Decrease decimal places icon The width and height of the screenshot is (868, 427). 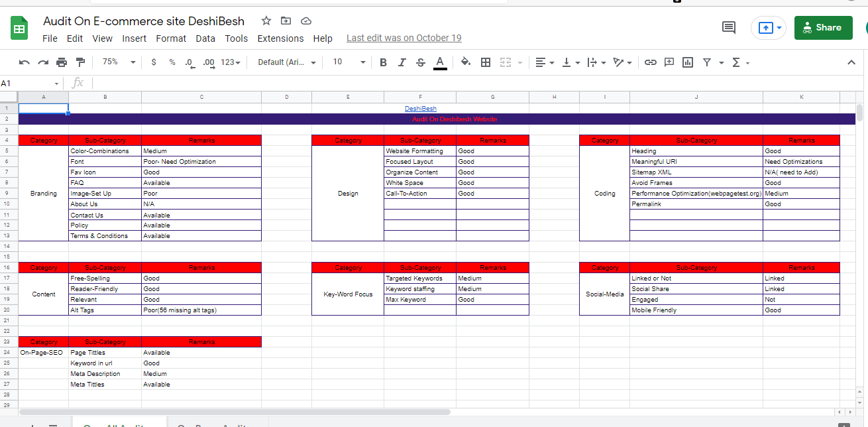pyautogui.click(x=190, y=62)
